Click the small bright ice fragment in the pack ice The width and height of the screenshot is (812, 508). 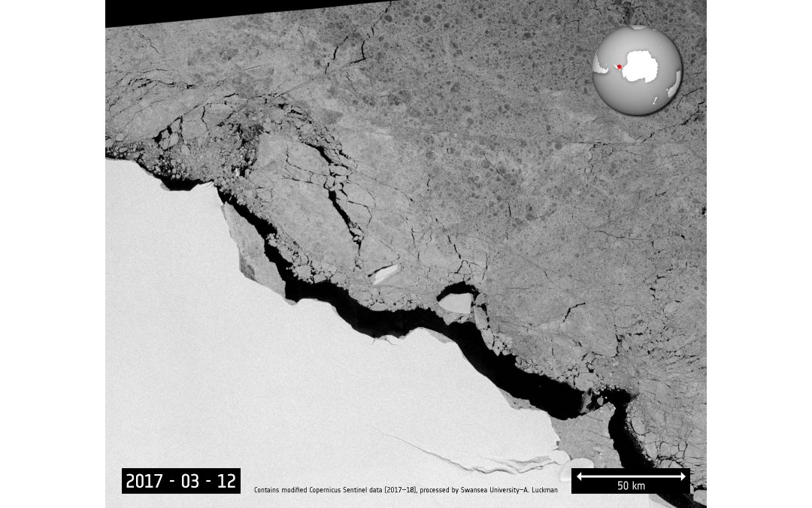pyautogui.click(x=386, y=274)
